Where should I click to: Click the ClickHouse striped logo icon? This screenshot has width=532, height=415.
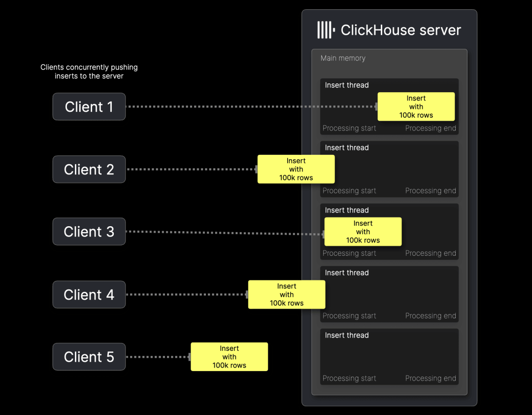326,30
